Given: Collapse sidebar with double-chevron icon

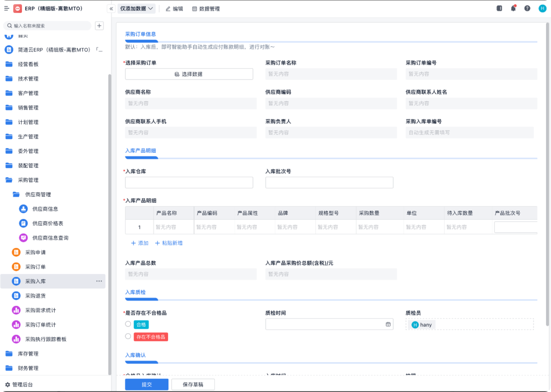Looking at the screenshot, I should (111, 9).
